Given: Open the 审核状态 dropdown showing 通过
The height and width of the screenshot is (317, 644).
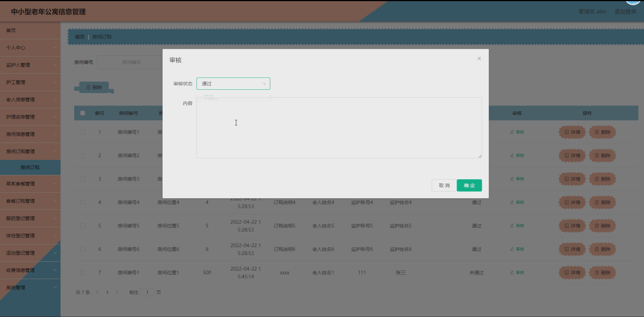Looking at the screenshot, I should click(x=233, y=83).
